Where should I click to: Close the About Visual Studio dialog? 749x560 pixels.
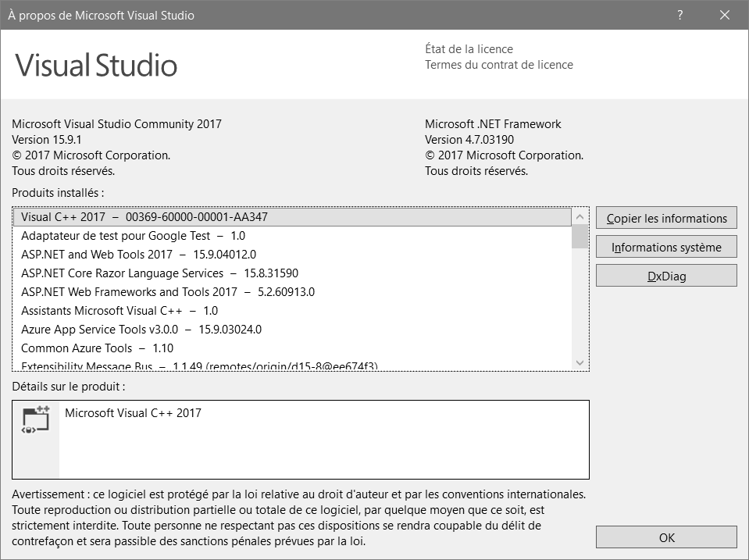pyautogui.click(x=725, y=15)
